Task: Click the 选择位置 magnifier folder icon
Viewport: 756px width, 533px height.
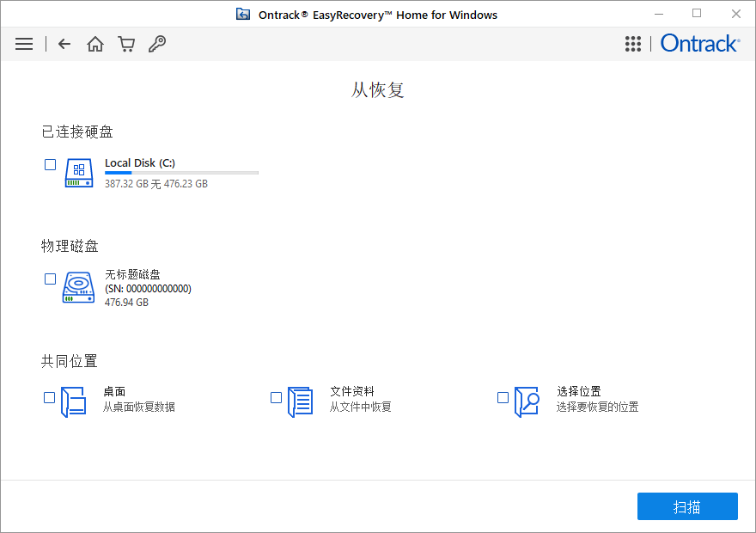Action: pos(527,401)
